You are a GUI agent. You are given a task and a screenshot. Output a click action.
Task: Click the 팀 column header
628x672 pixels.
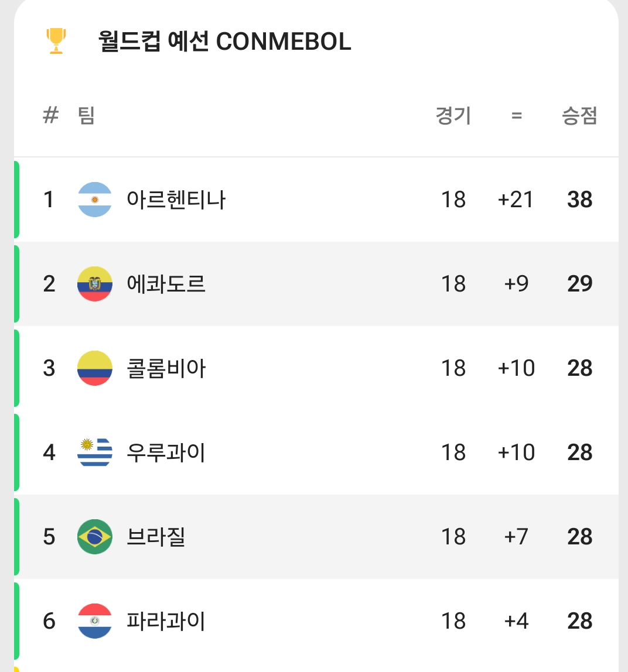click(x=86, y=115)
